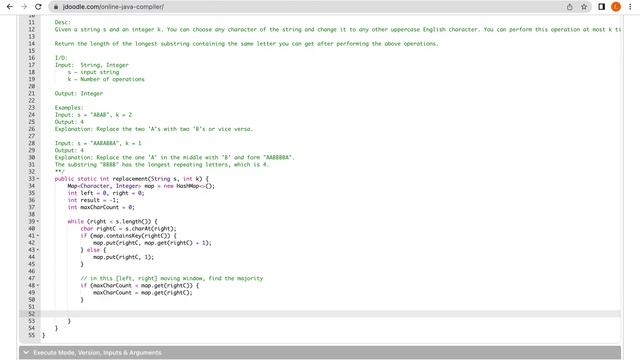Click 'Input: s = "ABAB", k = 2' line
This screenshot has height=360, width=640.
click(x=93, y=115)
